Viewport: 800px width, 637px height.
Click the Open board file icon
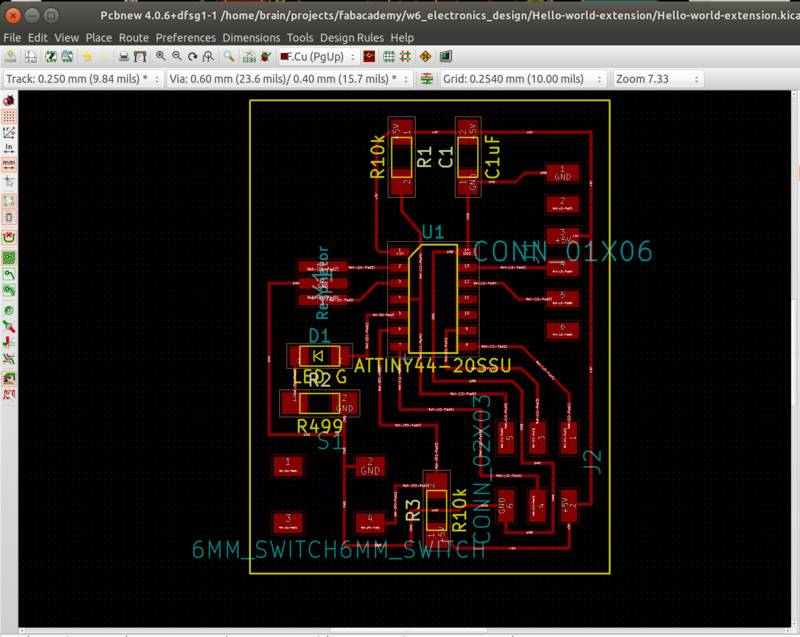[x=9, y=57]
